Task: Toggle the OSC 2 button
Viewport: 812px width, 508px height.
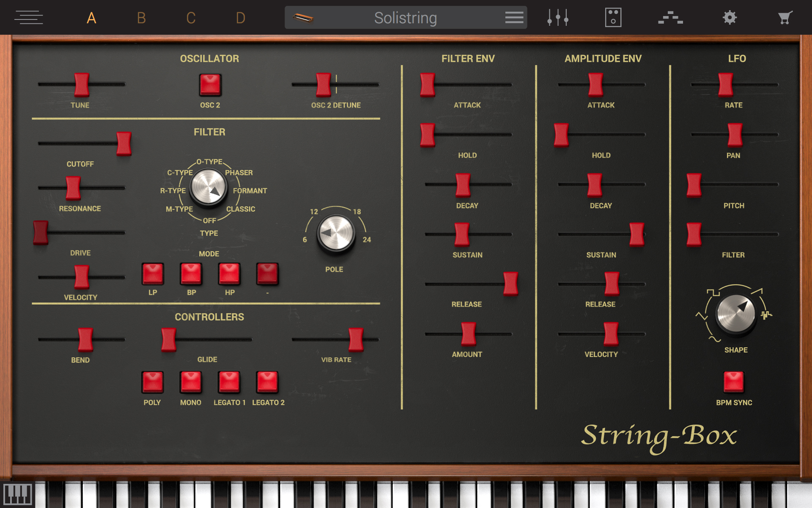Action: tap(210, 84)
